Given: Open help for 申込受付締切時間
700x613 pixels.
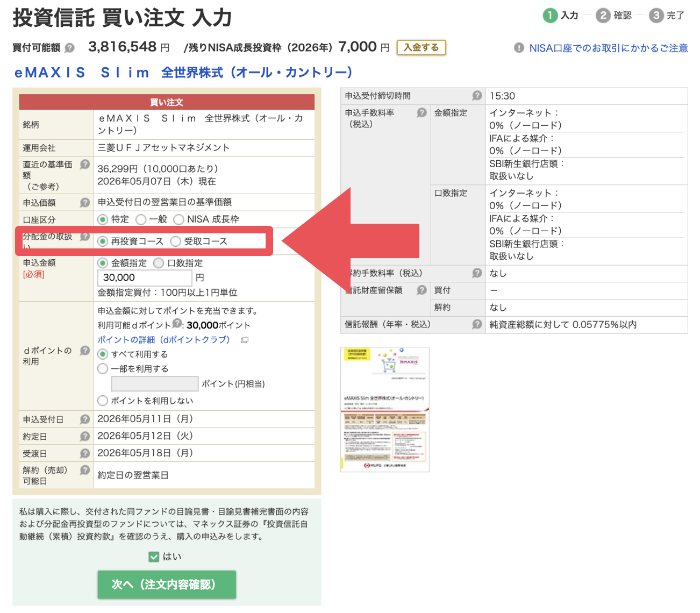Looking at the screenshot, I should pyautogui.click(x=477, y=96).
